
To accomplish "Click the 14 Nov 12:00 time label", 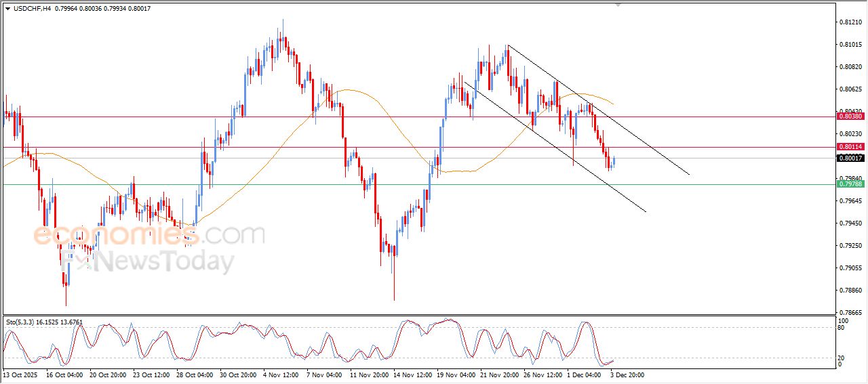I will coord(412,375).
